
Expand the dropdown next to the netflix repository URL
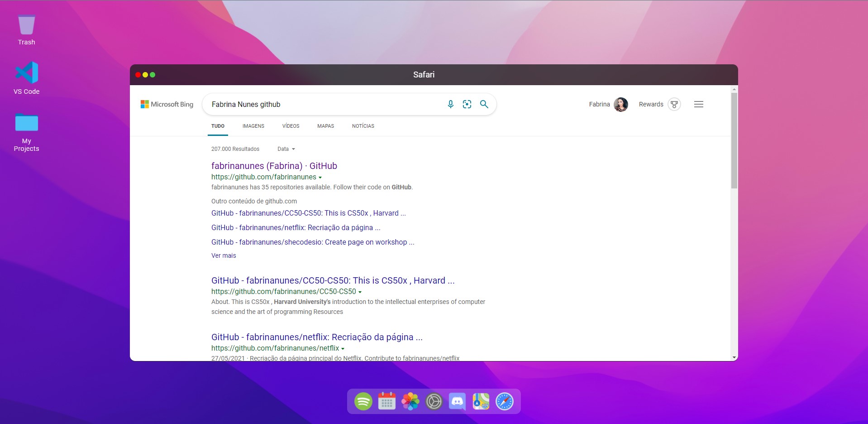[343, 348]
